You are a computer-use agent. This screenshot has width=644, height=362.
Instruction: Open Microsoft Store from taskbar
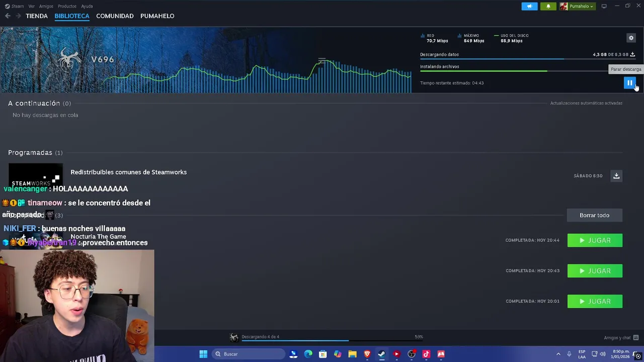click(323, 354)
